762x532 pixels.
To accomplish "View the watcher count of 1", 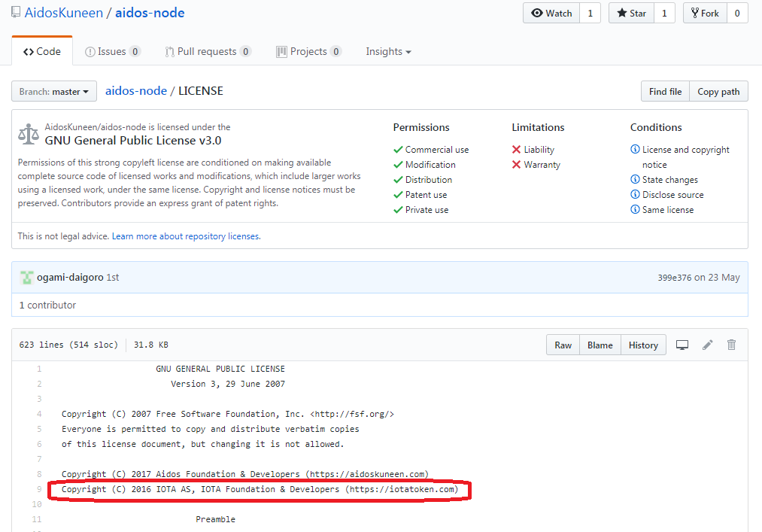I will point(590,13).
